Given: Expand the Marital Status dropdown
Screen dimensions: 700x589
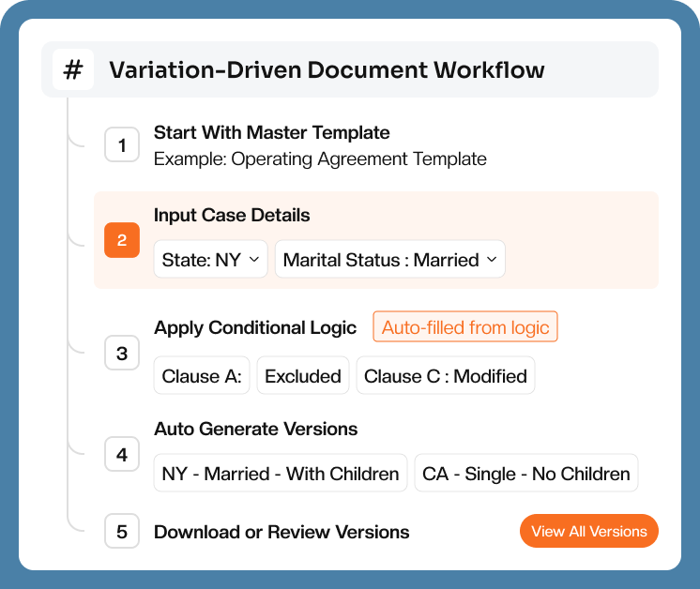Looking at the screenshot, I should pos(390,260).
